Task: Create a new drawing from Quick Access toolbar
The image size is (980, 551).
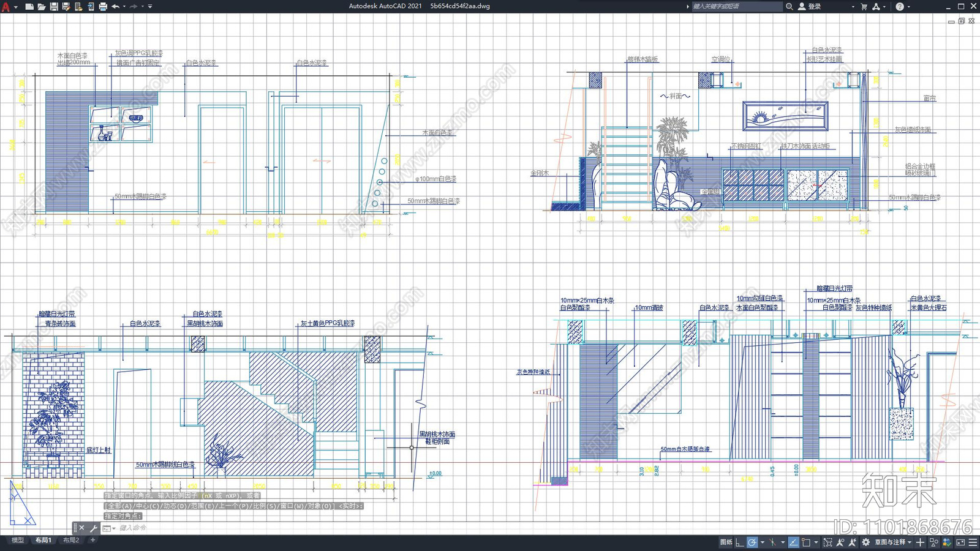Action: tap(29, 7)
